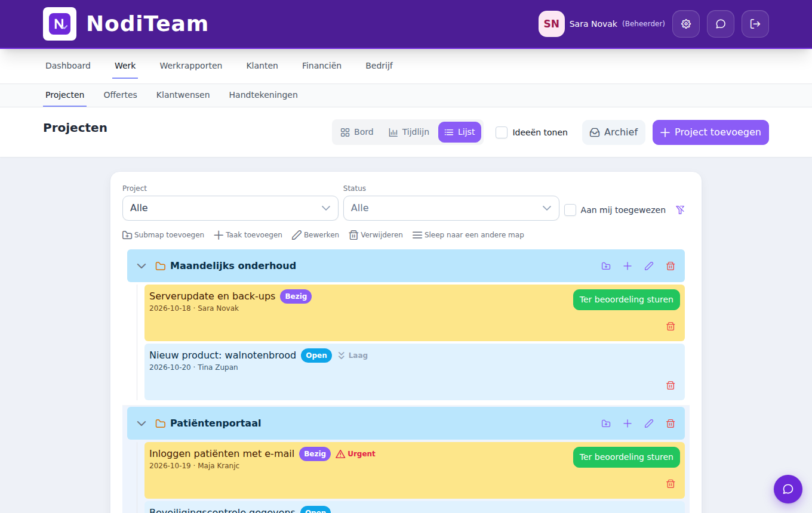Screen dimensions: 812x513
Task: Add task to Patiëntenportaal with plus icon
Action: 628,424
